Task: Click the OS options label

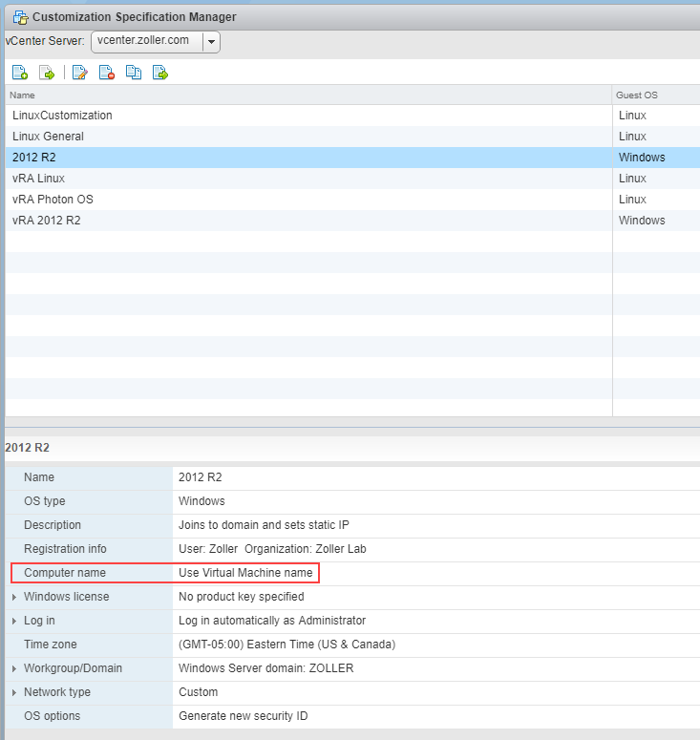Action: coord(52,716)
